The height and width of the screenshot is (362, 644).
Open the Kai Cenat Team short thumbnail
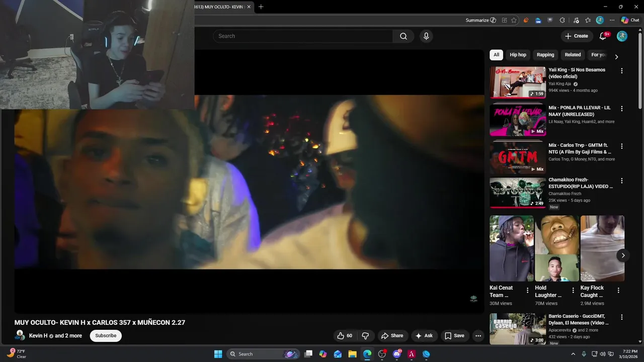point(512,248)
